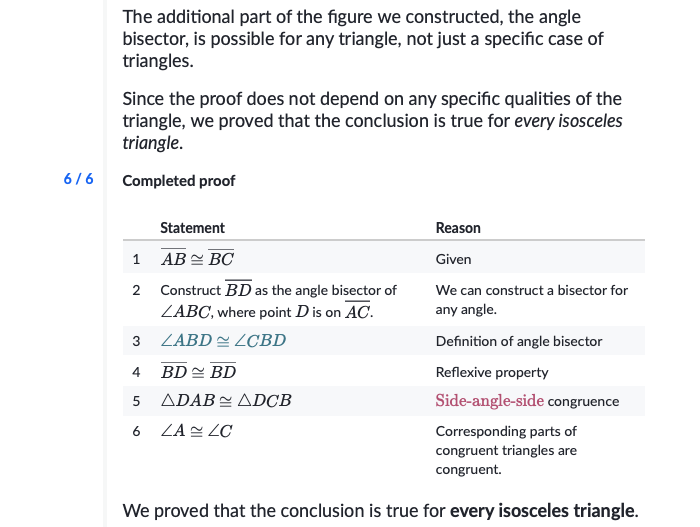Click the Reflexive property reason
Screen dimensions: 700x527
point(492,372)
